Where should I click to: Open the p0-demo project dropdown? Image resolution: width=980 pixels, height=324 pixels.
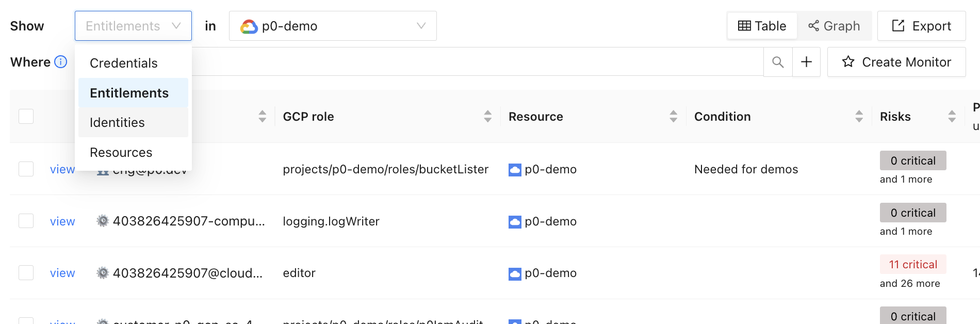coord(333,26)
